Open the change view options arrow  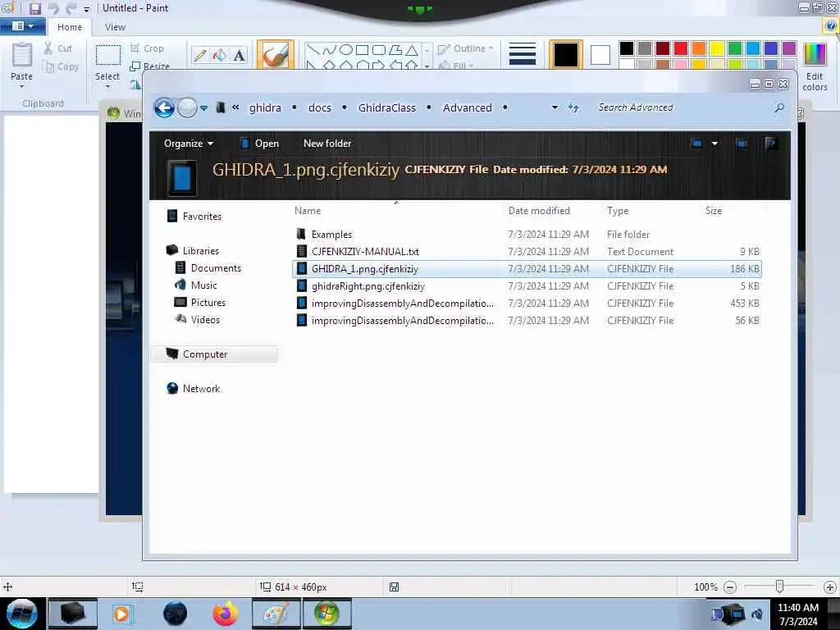pyautogui.click(x=714, y=144)
